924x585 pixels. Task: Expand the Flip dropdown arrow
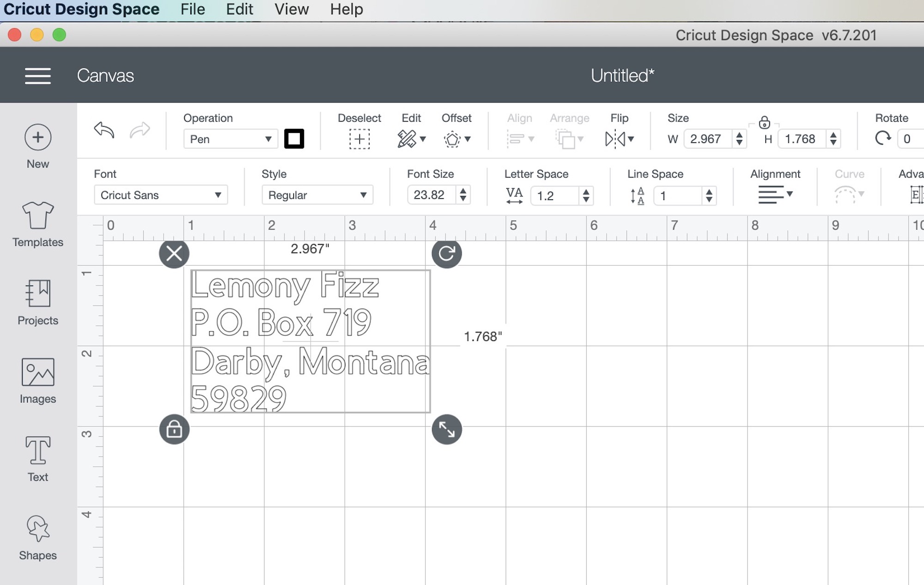631,139
